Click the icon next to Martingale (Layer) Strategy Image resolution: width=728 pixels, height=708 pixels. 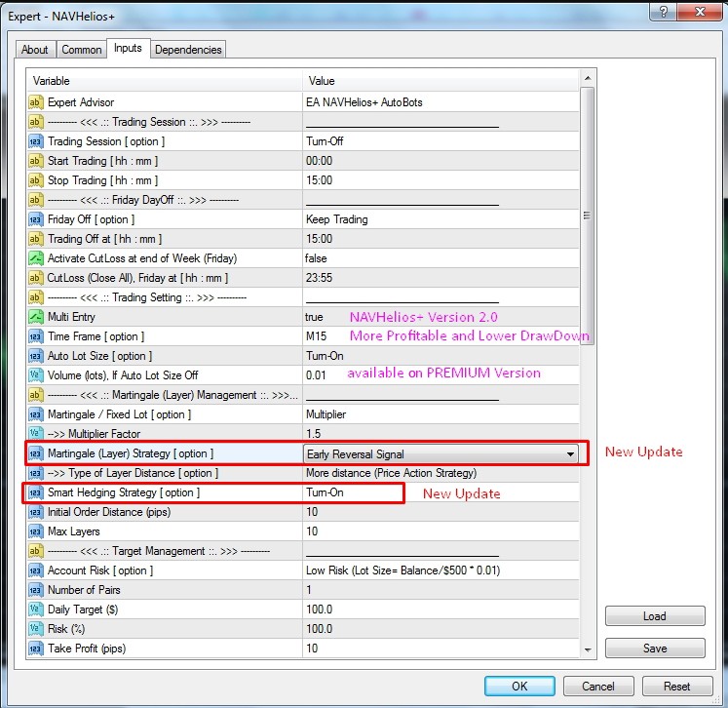coord(36,453)
